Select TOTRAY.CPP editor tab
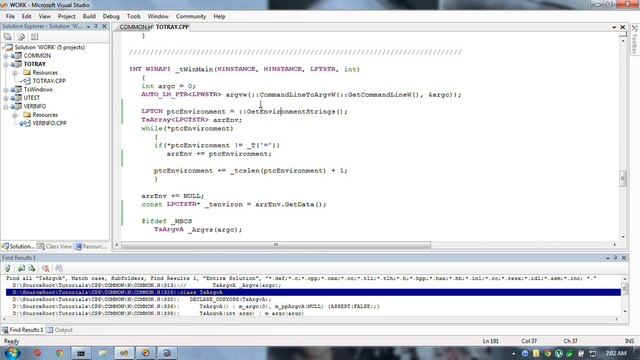 (x=172, y=27)
